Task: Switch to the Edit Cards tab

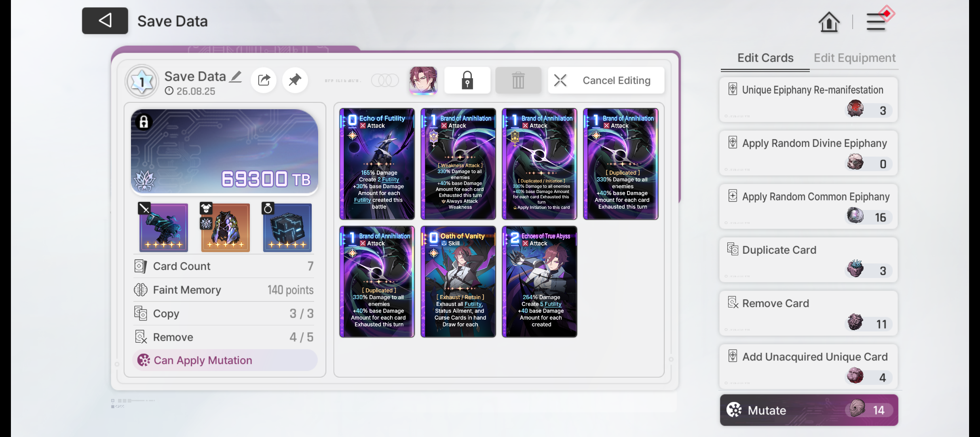Action: (765, 58)
